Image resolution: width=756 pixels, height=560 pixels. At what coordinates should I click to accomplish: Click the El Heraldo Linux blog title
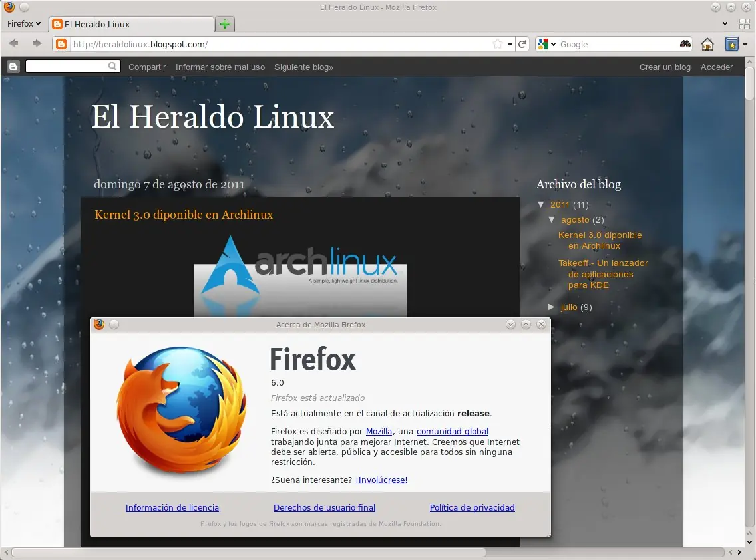coord(213,117)
